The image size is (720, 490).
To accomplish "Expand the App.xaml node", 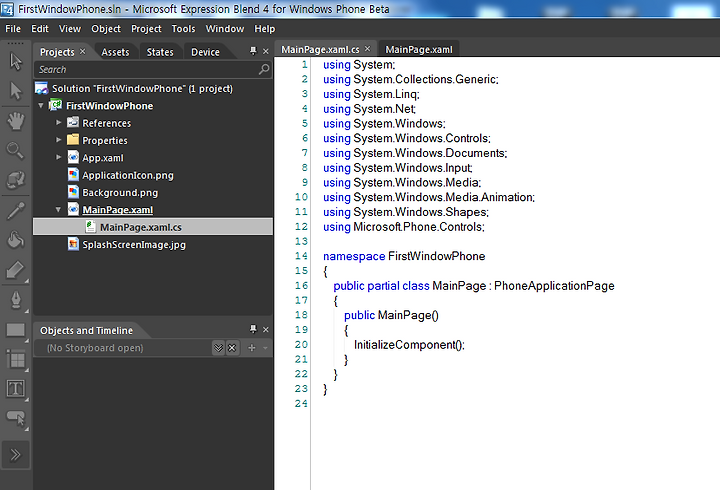I will 58,157.
